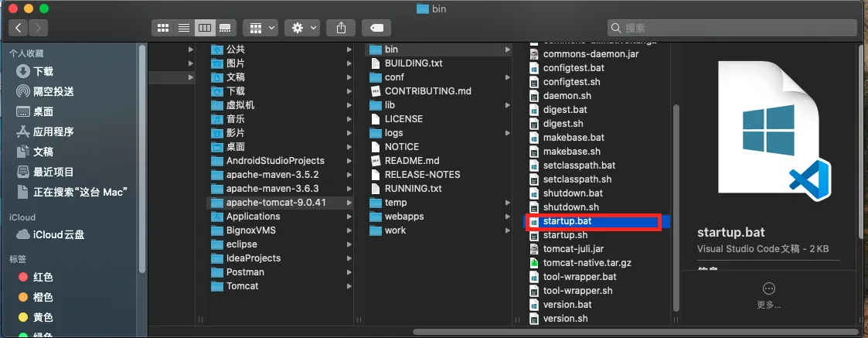Click the 更多... button in preview pane
Viewport: 868px width, 338px height.
769,295
